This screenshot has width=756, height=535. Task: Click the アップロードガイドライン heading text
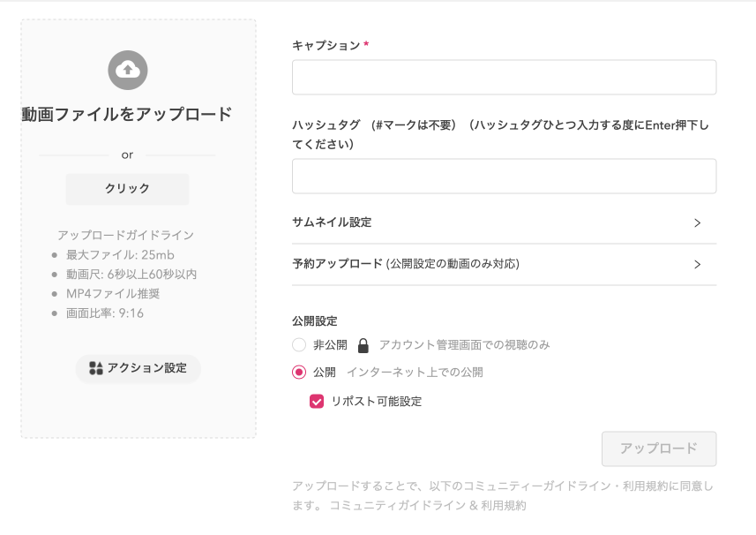pyautogui.click(x=126, y=235)
